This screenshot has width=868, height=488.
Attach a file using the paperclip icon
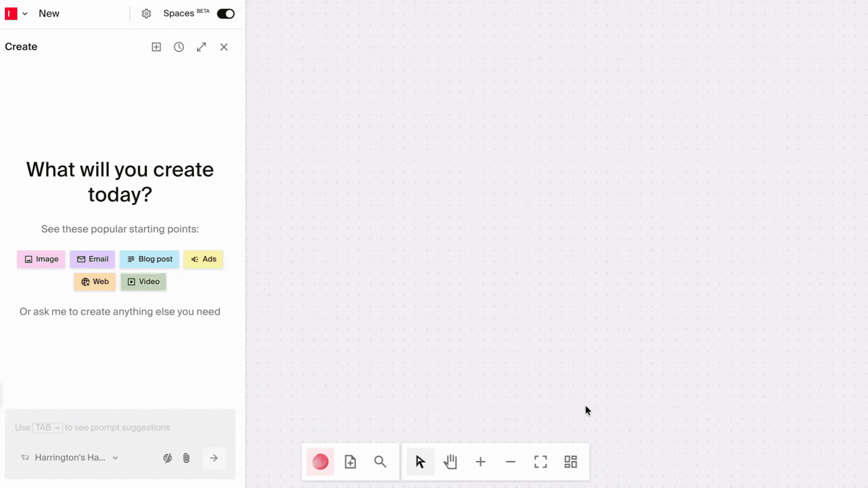(x=186, y=458)
